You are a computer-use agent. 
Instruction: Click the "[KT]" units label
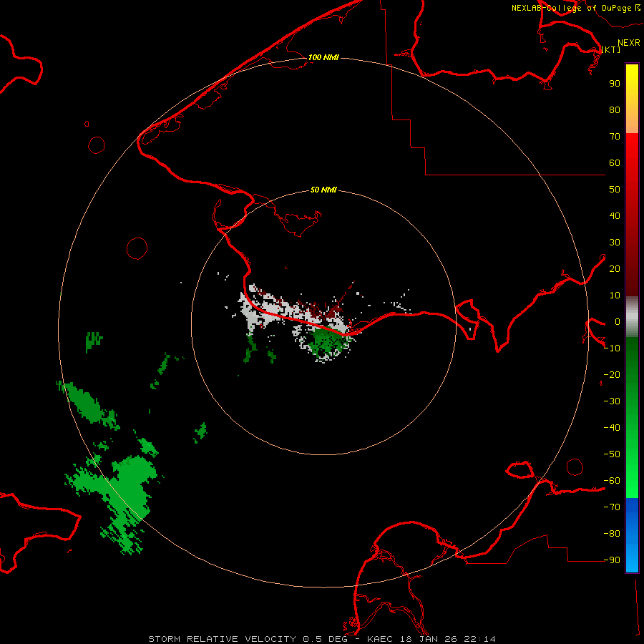coord(611,50)
